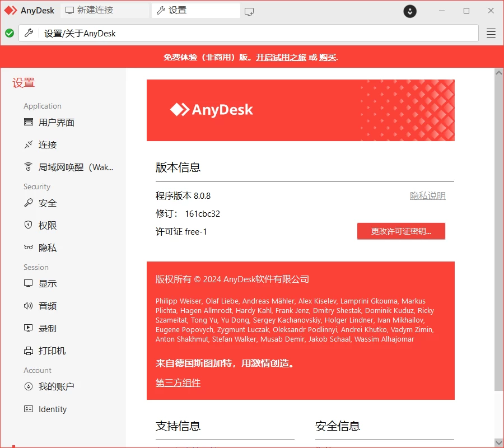Click the 安全信息 heading
The image size is (504, 448).
[x=338, y=426]
